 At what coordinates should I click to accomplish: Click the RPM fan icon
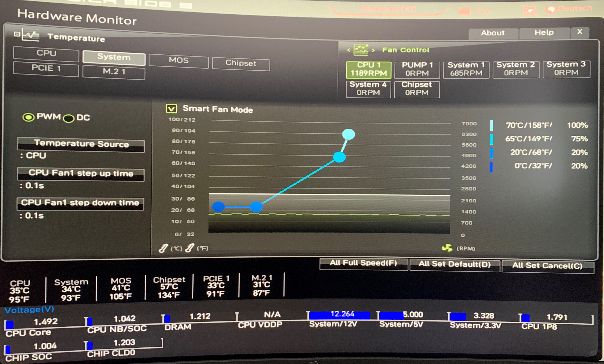(x=447, y=248)
